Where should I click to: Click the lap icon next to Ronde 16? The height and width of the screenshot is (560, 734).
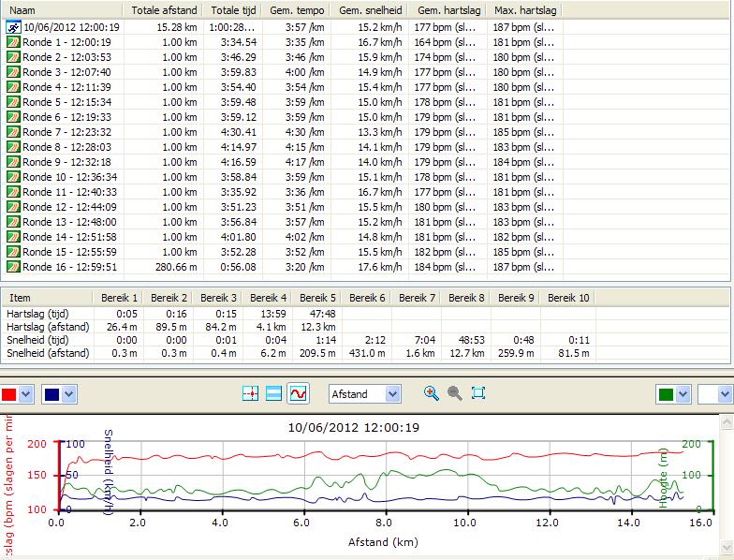13,267
